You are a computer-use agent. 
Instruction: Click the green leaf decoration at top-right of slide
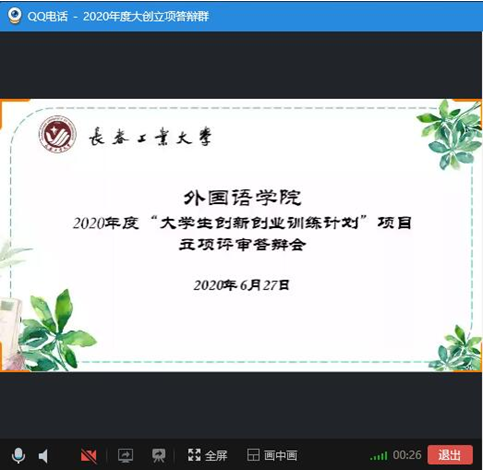pyautogui.click(x=449, y=134)
